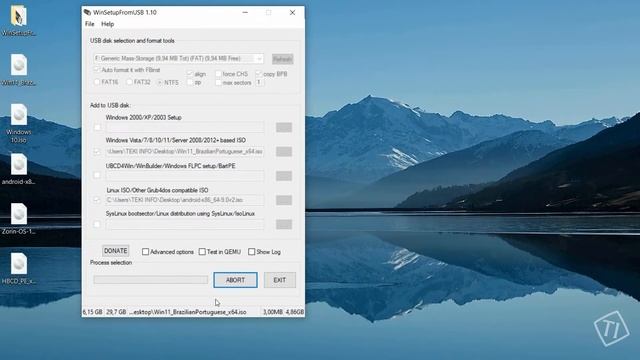This screenshot has height=360, width=640.
Task: Browse for Windows 2000/XP/2003 Setup source
Action: pos(284,127)
